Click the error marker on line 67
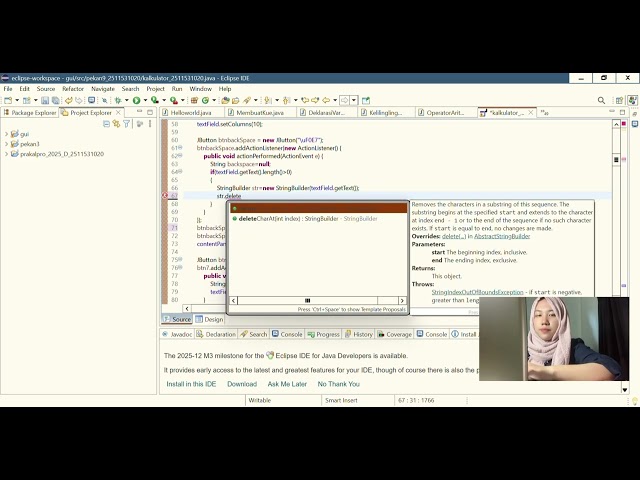Viewport: 640px width, 480px height. point(165,196)
